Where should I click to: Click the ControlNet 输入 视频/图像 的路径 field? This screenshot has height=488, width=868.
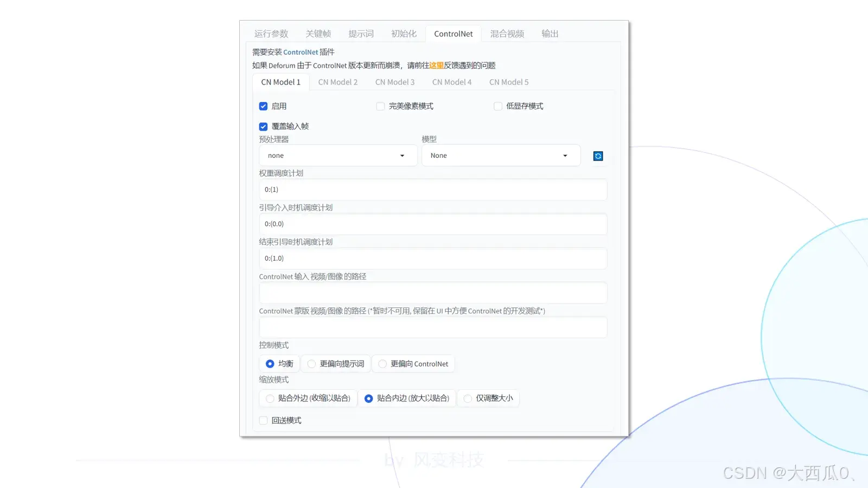[433, 293]
